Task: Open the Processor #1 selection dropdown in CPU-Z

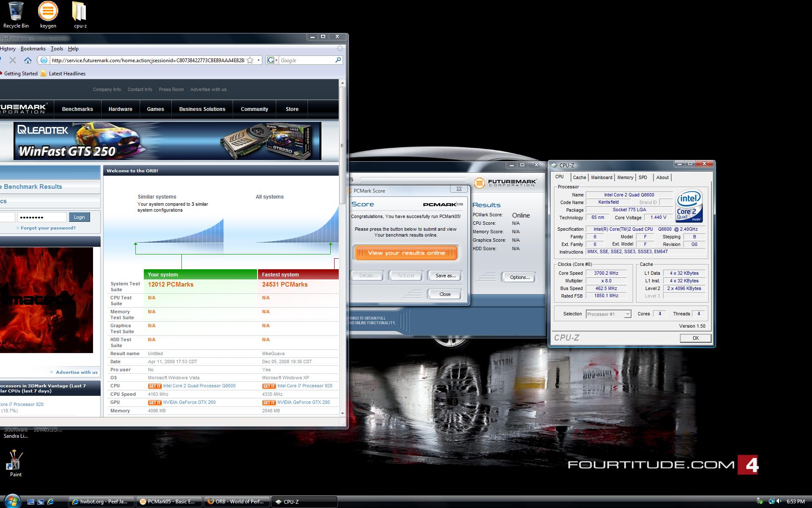Action: 628,314
